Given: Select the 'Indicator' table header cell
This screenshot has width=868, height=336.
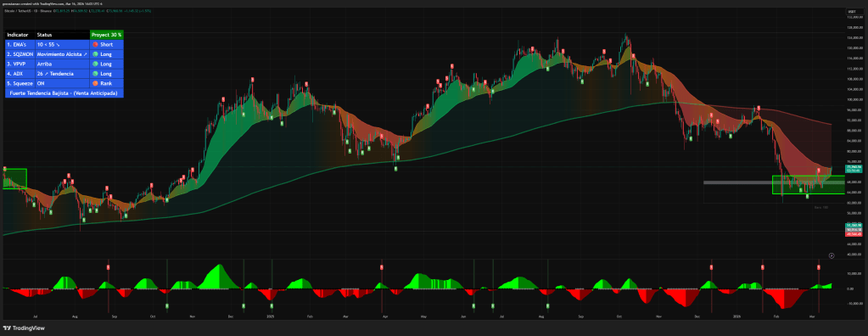Looking at the screenshot, I should (x=20, y=34).
